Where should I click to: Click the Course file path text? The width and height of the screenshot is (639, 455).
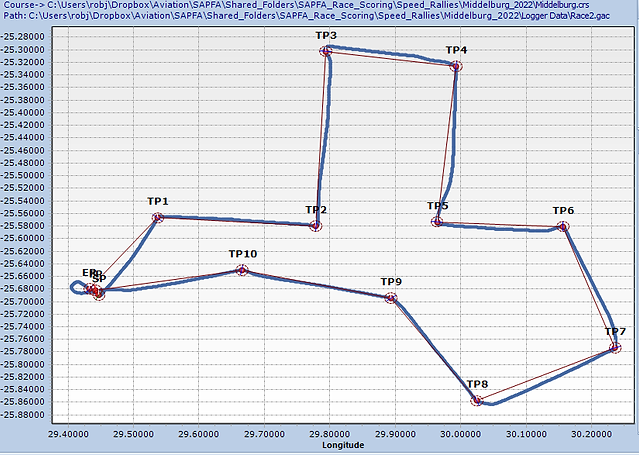tap(296, 5)
